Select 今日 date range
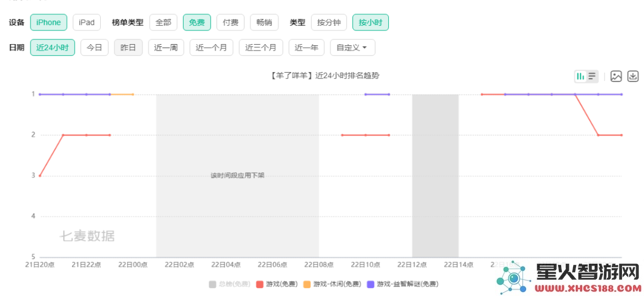Viewport: 644px width, 296px height. [x=94, y=48]
